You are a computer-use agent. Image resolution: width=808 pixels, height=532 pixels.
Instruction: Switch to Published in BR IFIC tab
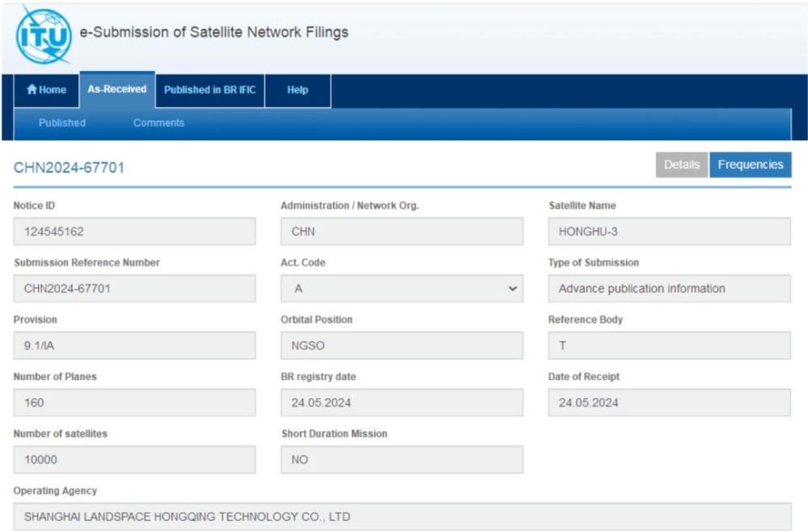[209, 90]
